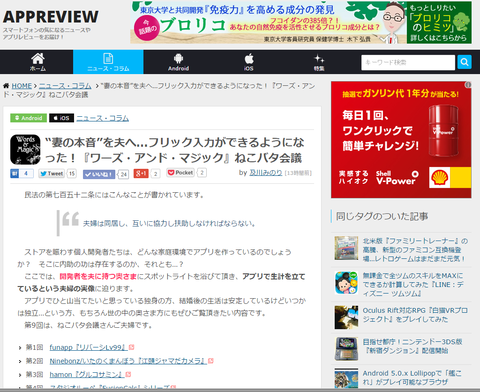Open the ファミリートレーナー related article

click(415, 250)
